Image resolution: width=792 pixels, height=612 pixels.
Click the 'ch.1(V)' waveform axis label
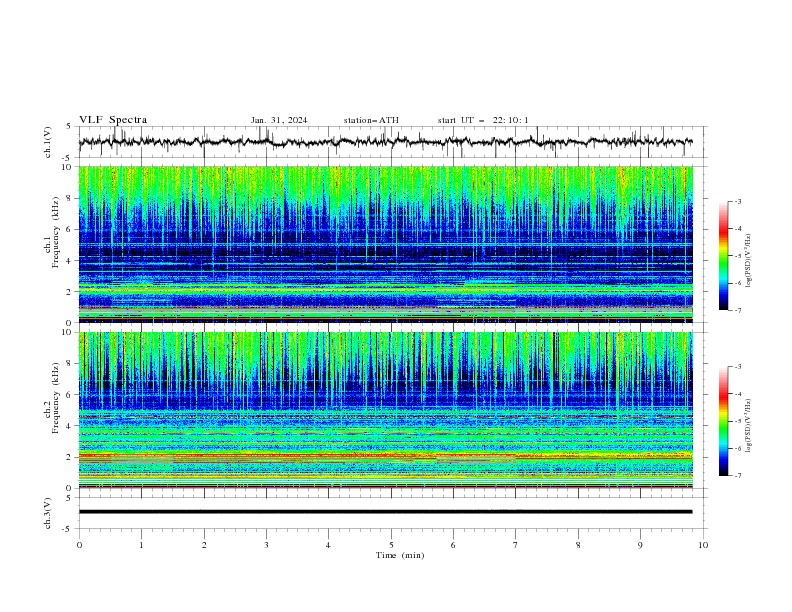[x=48, y=142]
